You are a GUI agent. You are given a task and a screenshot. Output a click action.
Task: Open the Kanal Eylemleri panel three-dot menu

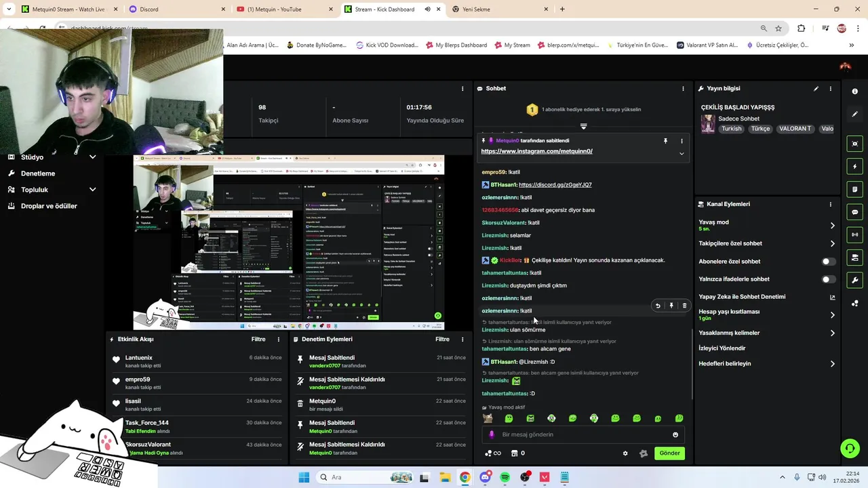tap(830, 204)
